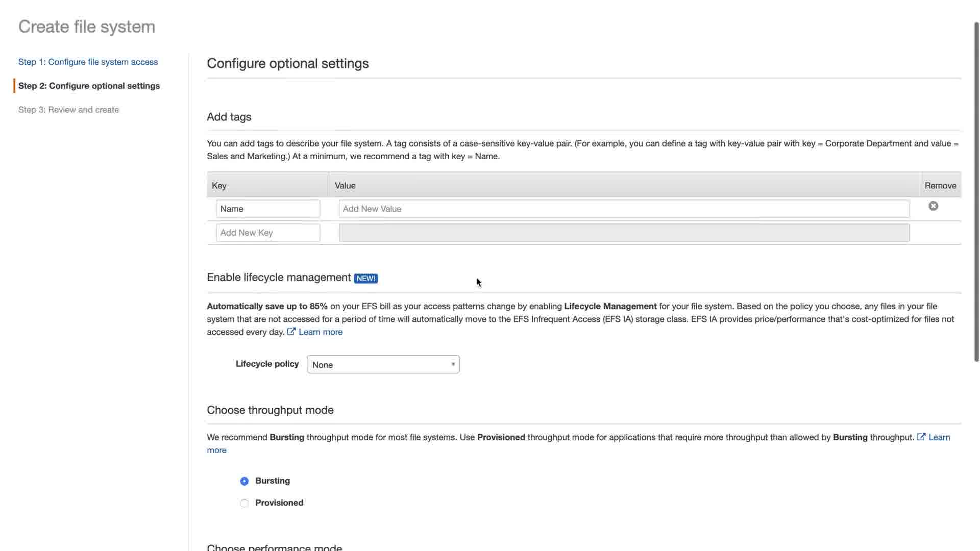Click the Add New Key field
Screen dimensions: 980x551
point(268,233)
